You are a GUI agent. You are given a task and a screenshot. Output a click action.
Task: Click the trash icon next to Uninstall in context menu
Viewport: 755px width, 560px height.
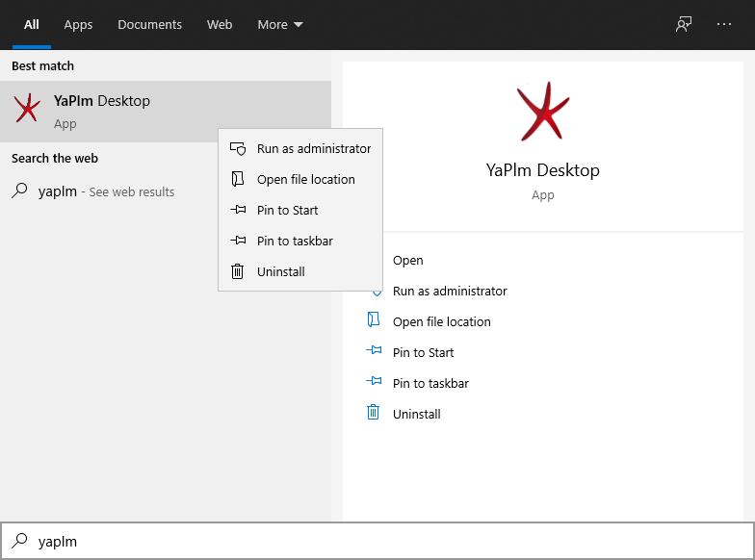pyautogui.click(x=237, y=271)
